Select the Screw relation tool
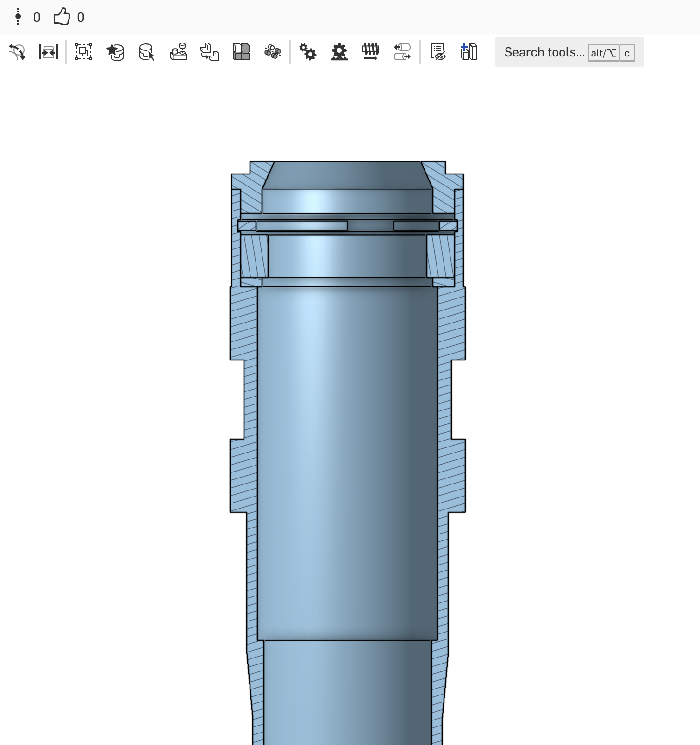 pyautogui.click(x=371, y=52)
